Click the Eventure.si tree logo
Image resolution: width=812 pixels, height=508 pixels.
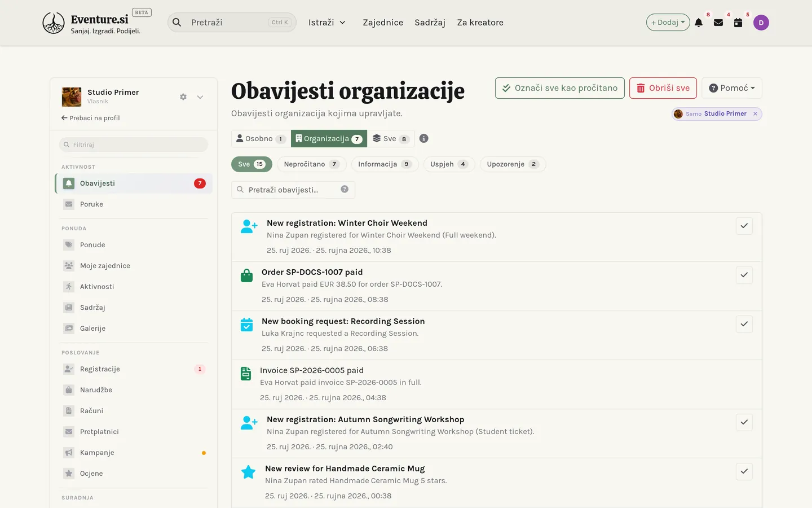click(54, 23)
